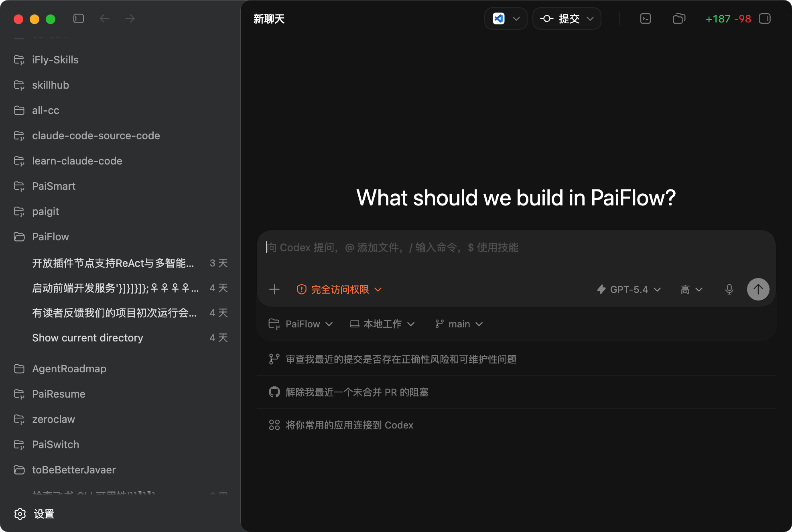Viewport: 792px width, 532px height.
Task: Click the folder icon beside PaiSwitch
Action: (19, 445)
